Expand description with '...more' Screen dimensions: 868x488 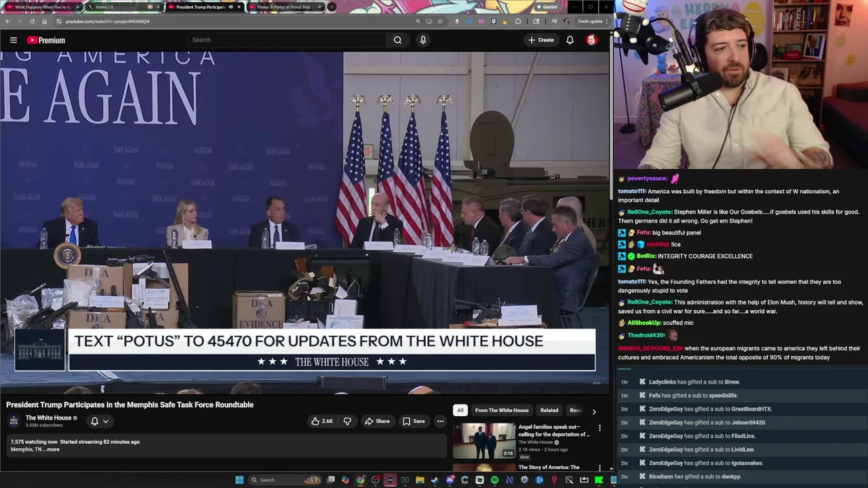(x=52, y=449)
